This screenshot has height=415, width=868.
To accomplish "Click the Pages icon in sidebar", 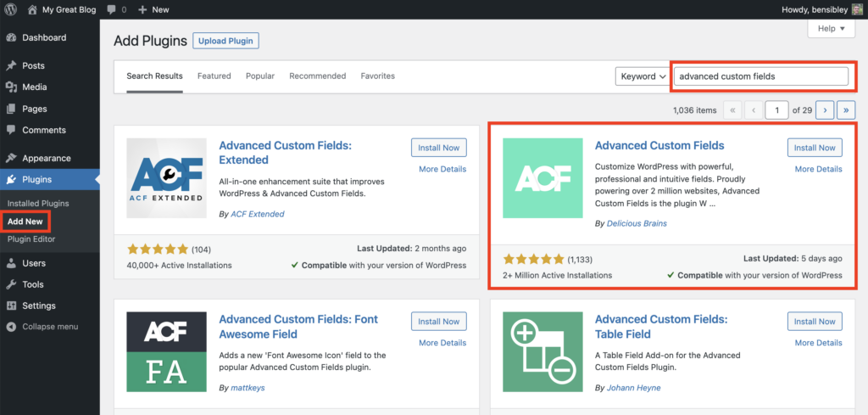I will [x=11, y=109].
